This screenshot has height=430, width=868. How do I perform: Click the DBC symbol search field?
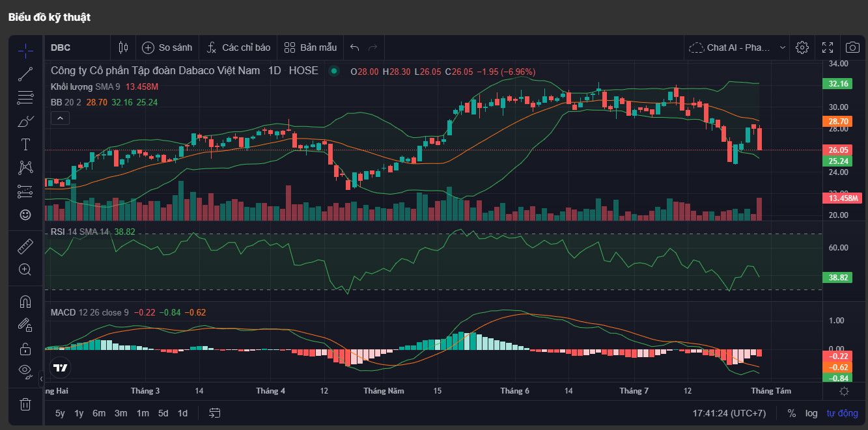tap(77, 47)
